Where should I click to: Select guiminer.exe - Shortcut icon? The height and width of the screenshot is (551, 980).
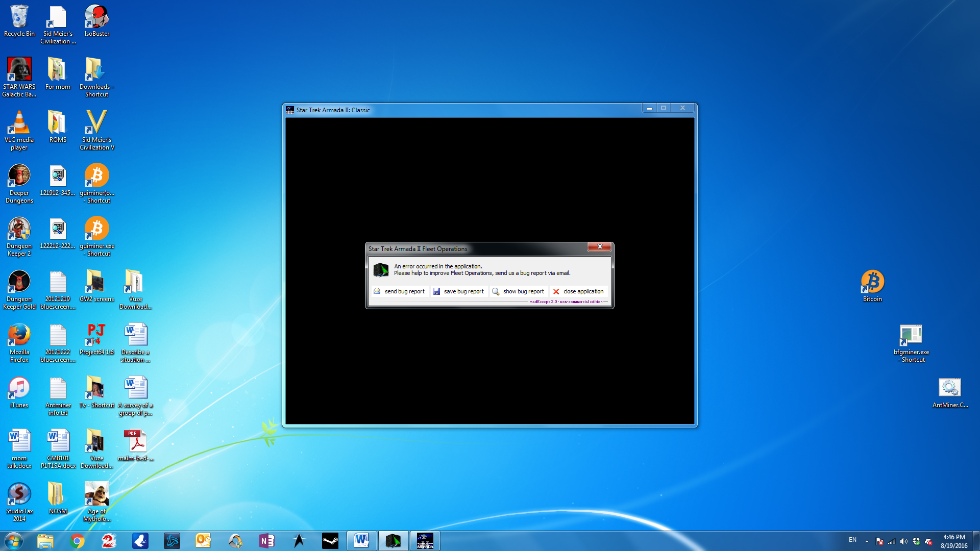click(x=97, y=236)
